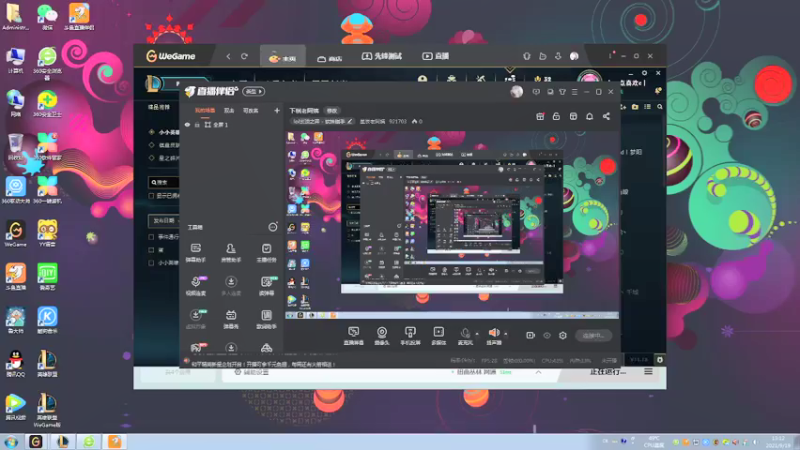
Task: Open hamburger menu beside 正在运行
Action: [648, 371]
